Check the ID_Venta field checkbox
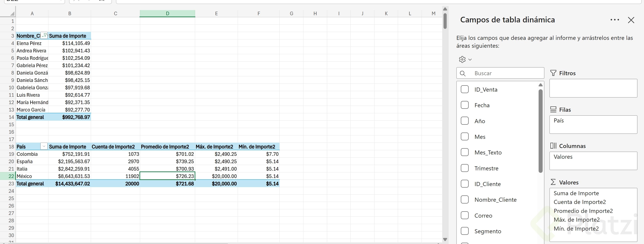644x244 pixels. tap(464, 89)
